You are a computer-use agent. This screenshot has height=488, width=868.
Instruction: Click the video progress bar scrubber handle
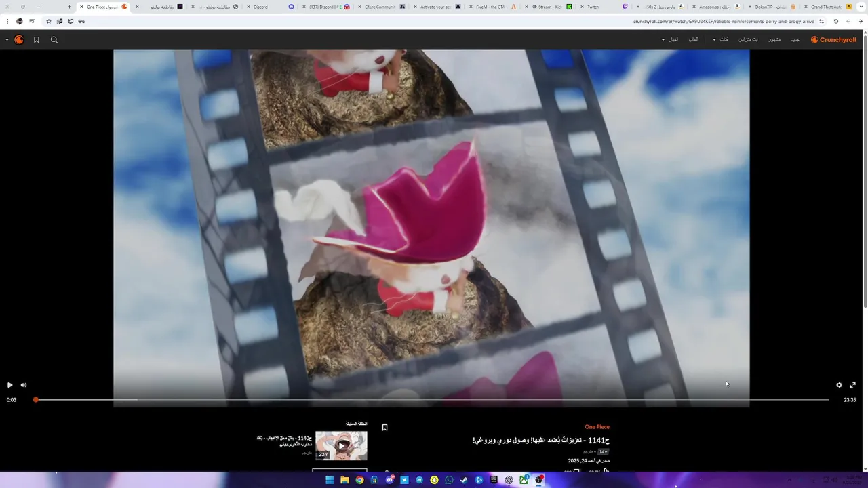(x=35, y=400)
